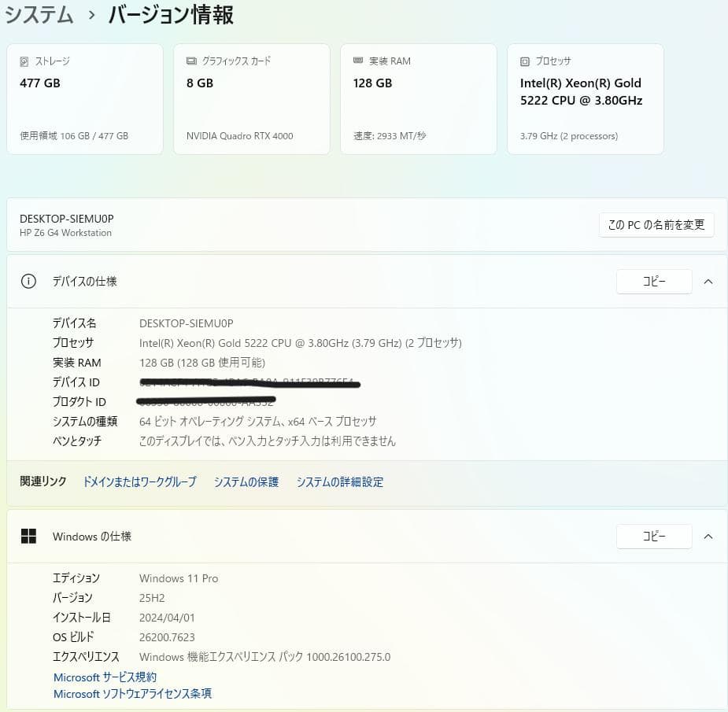Click the この PC の名前を変更 button
This screenshot has height=712, width=728.
pyautogui.click(x=656, y=225)
